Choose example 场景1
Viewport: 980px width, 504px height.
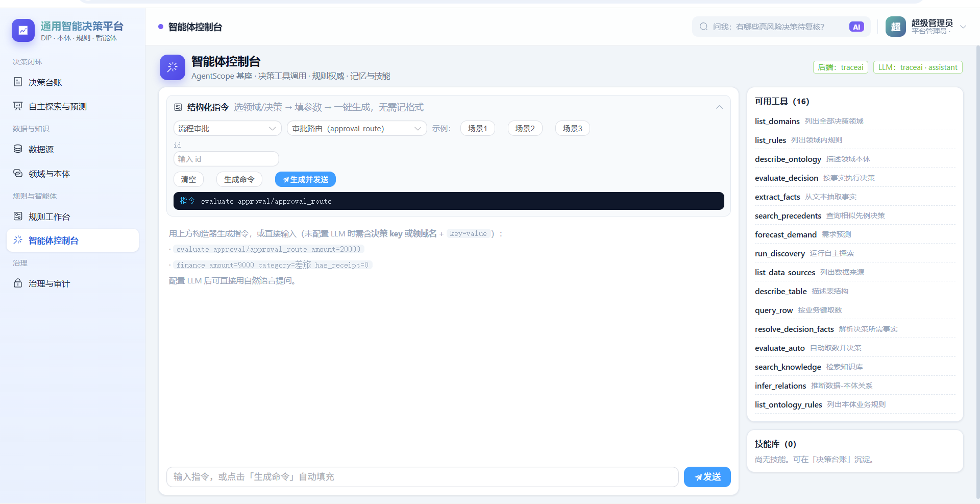478,129
